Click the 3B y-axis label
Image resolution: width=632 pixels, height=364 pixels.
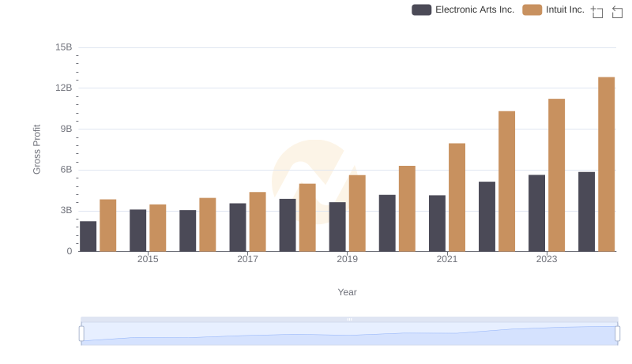pyautogui.click(x=66, y=210)
